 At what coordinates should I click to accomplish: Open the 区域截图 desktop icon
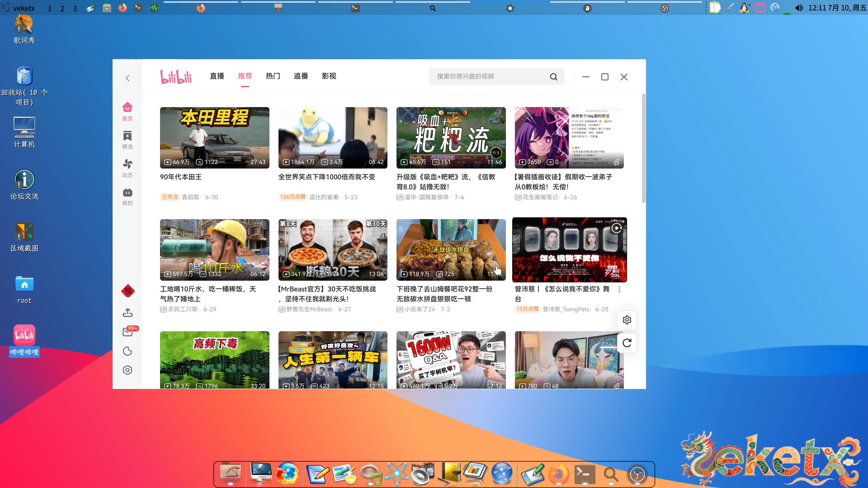[x=24, y=237]
